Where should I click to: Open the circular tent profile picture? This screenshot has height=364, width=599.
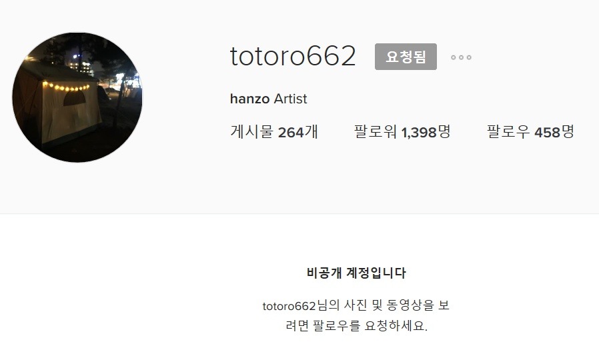click(x=77, y=97)
